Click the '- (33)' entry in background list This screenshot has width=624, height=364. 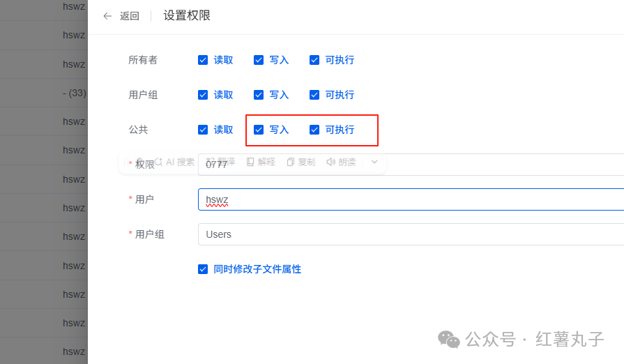pyautogui.click(x=75, y=93)
